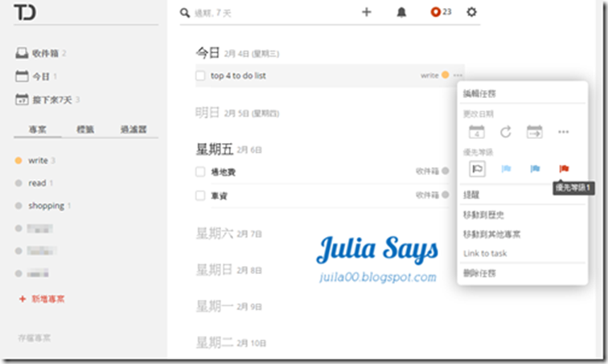Click the recurring arrow date icon
This screenshot has height=364, width=608.
506,132
